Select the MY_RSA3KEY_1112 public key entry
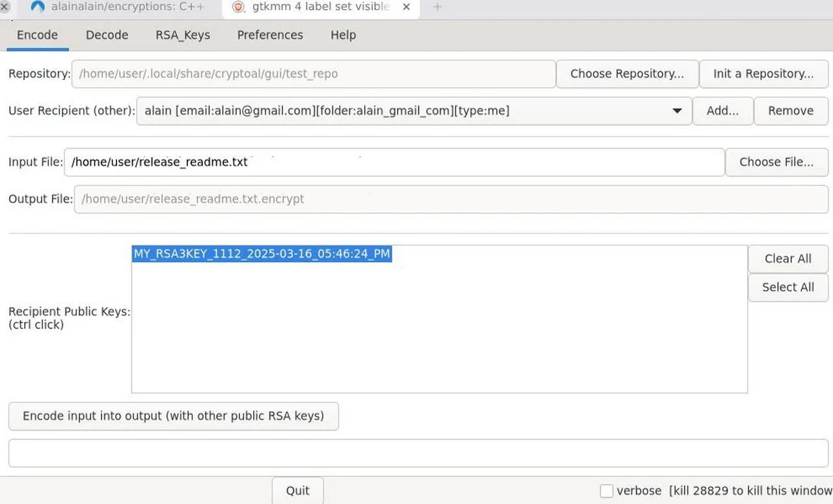 pyautogui.click(x=262, y=254)
